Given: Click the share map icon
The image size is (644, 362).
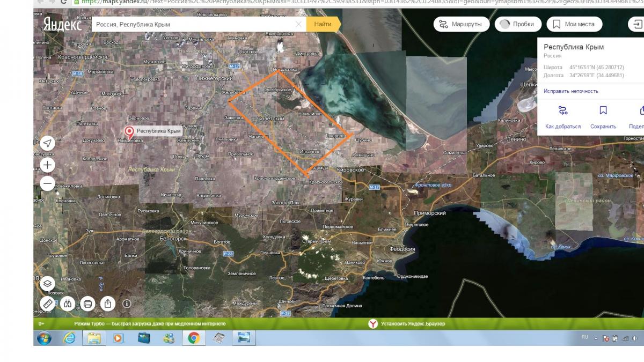Looking at the screenshot, I should pyautogui.click(x=107, y=304).
